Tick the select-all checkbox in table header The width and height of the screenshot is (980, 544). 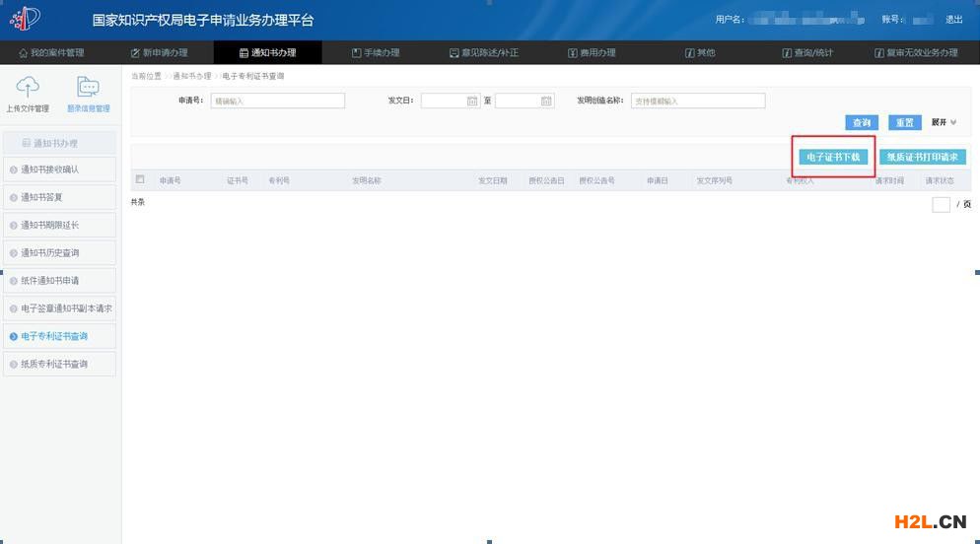140,179
